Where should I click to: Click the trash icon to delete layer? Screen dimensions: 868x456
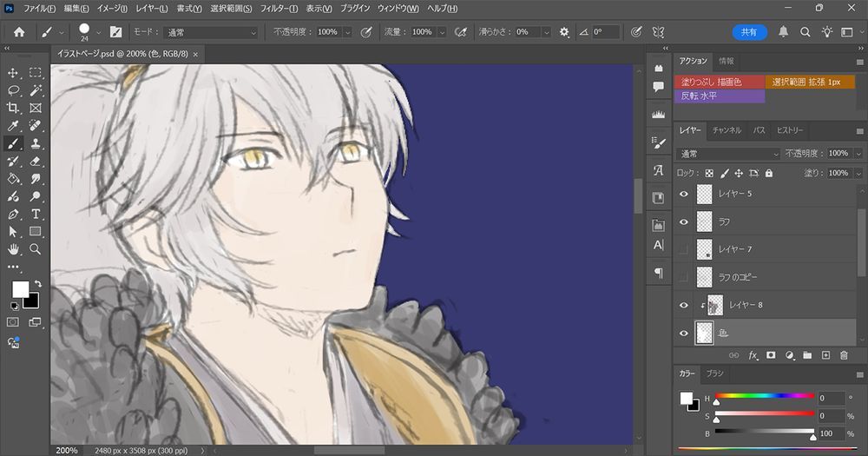point(843,355)
